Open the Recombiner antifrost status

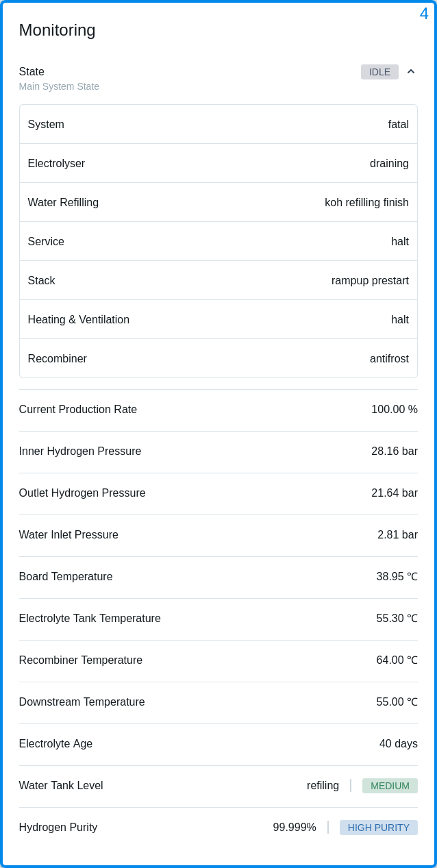(218, 358)
